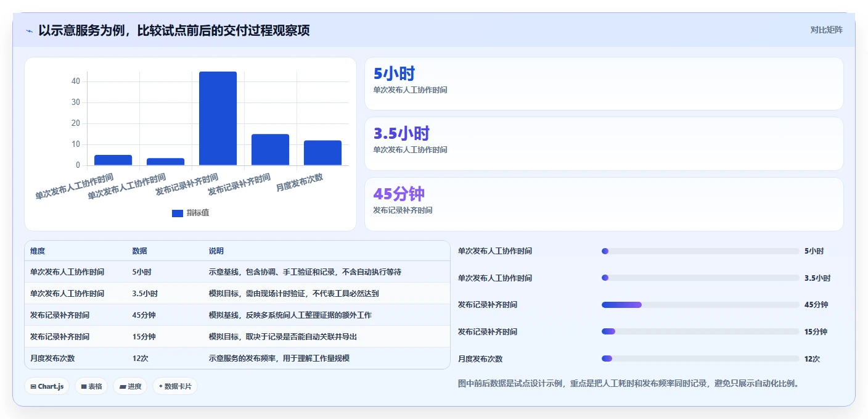
Task: Click the progress bar for the 45分钟 row
Action: (x=700, y=305)
